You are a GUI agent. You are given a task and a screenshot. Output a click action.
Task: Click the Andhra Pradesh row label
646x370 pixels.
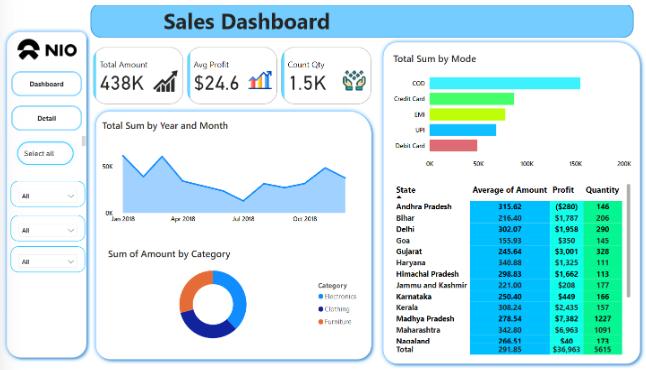pyautogui.click(x=424, y=206)
